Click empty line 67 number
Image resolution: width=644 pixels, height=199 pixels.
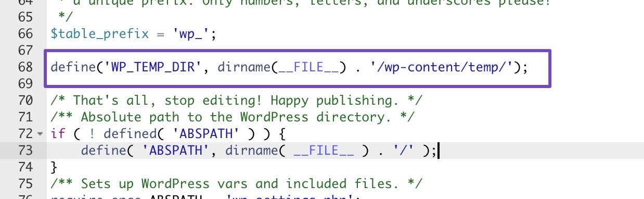pyautogui.click(x=25, y=51)
